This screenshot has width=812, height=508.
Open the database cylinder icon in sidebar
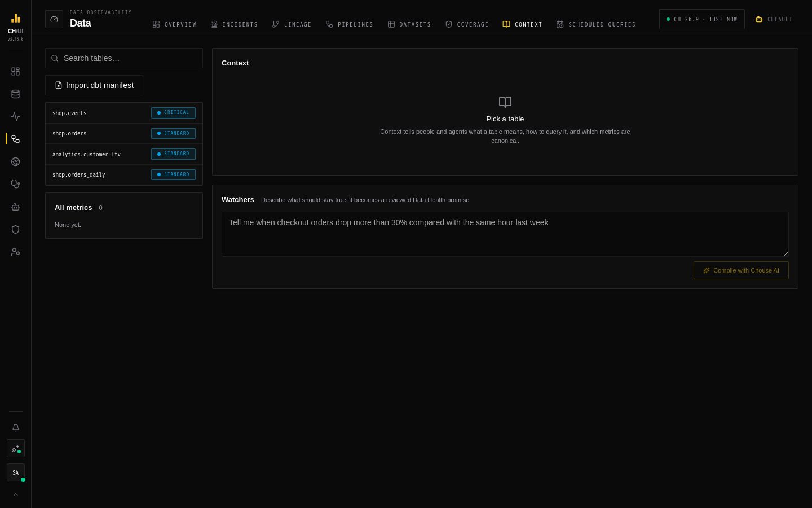coord(15,94)
